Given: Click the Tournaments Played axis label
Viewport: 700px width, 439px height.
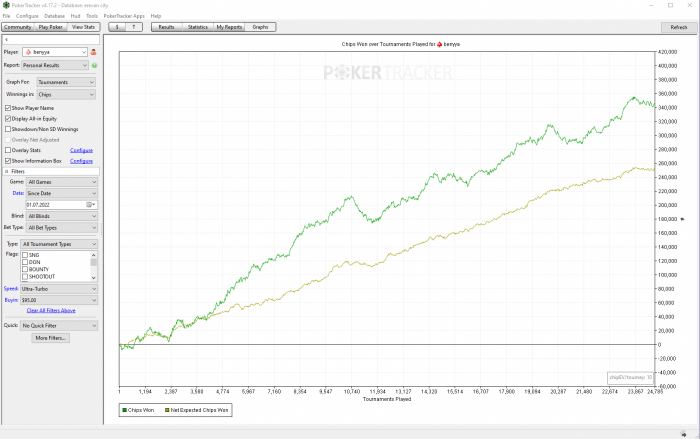Looking at the screenshot, I should click(x=387, y=399).
